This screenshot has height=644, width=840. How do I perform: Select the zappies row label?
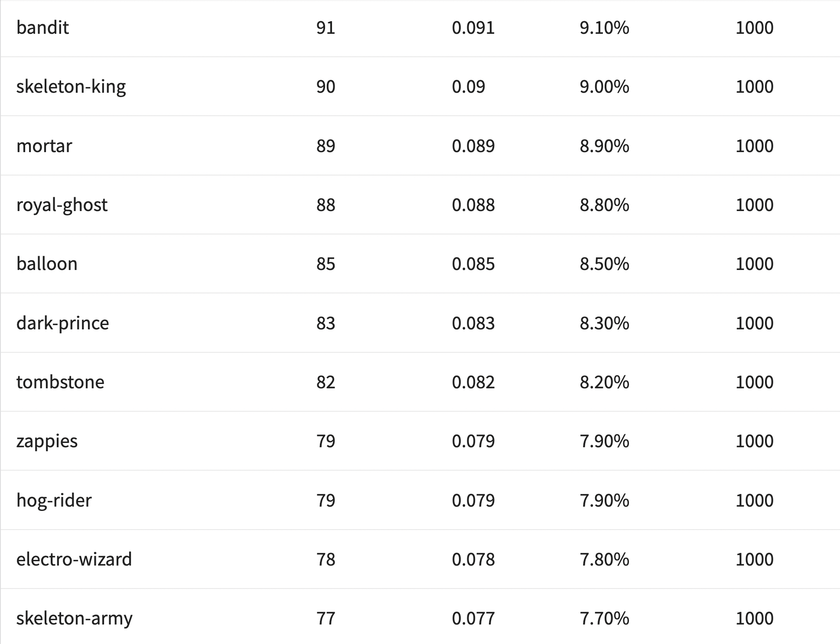click(47, 441)
